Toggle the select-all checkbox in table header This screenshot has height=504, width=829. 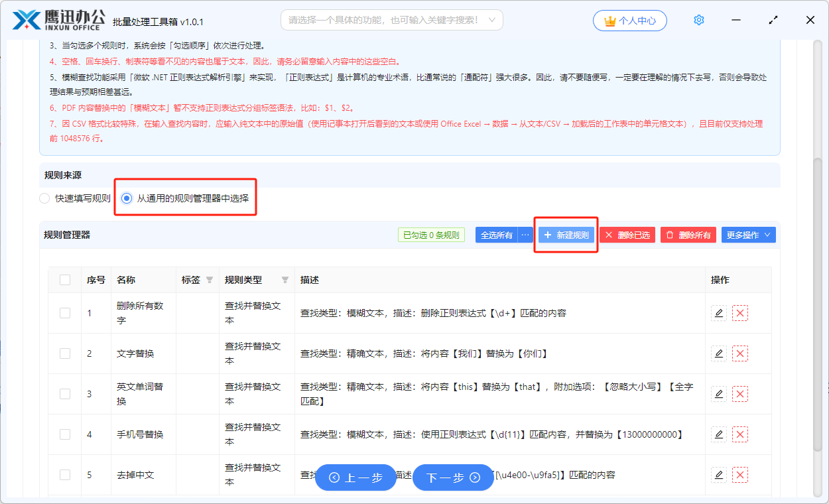[64, 279]
